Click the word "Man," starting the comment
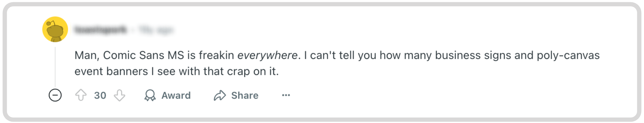Viewport: 644px width, 123px height. tap(87, 55)
